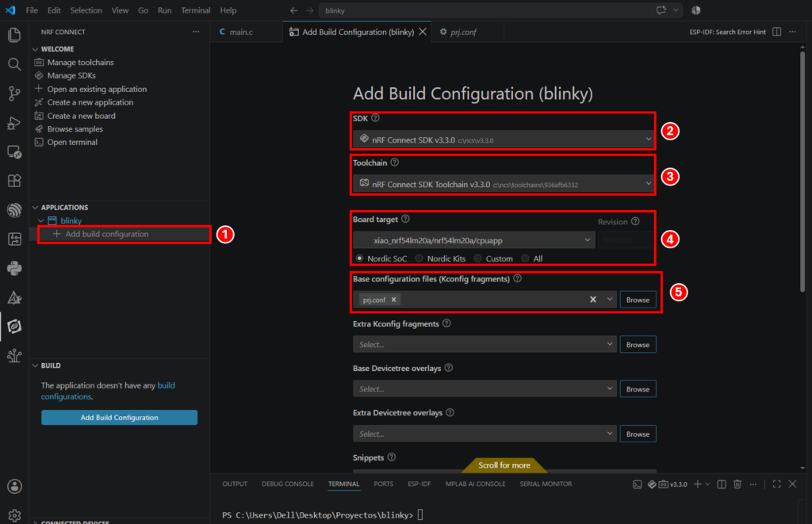Open the Base Devicetree overlays dropdown
812x524 pixels.
[x=485, y=389]
